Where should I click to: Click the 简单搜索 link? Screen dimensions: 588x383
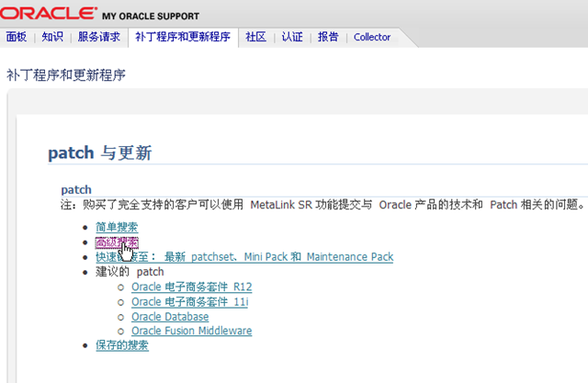click(x=117, y=227)
